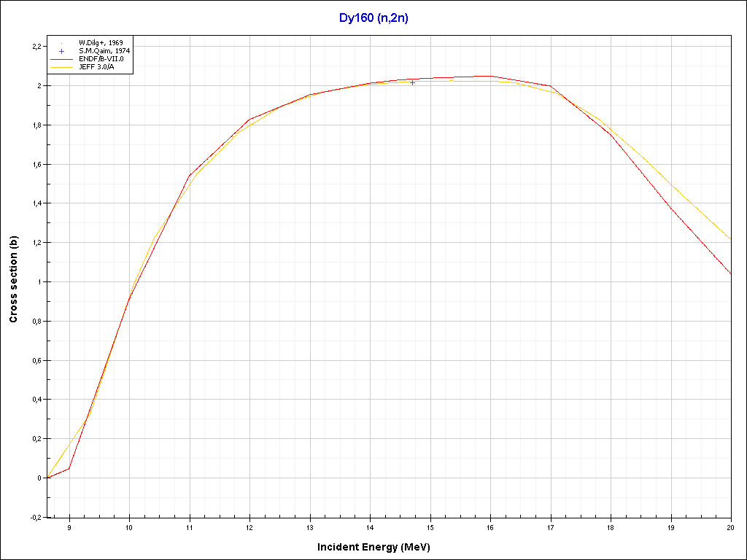Screen dimensions: 747x560
Task: Click the yellow JEFF 3.0/A legend line sample
Action: click(x=62, y=67)
